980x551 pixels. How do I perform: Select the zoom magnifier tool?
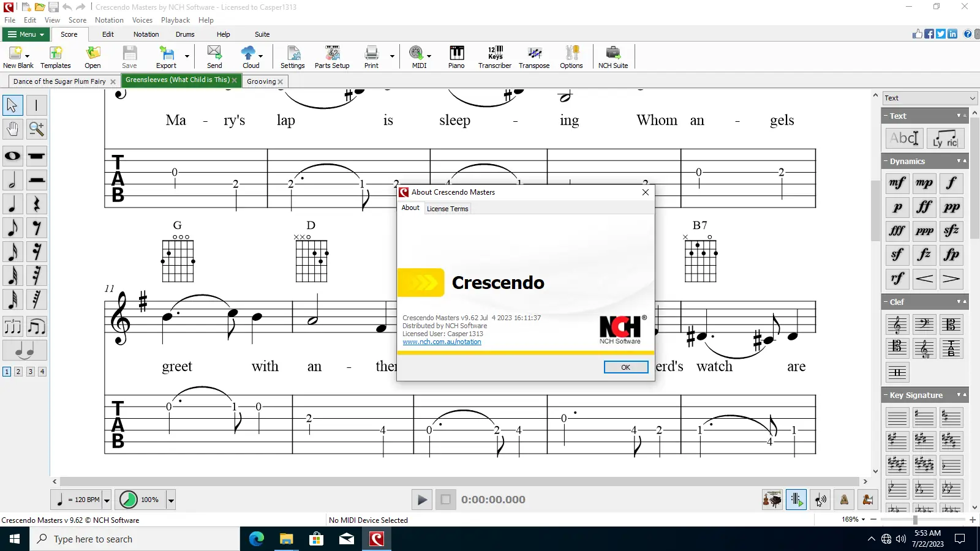(x=37, y=129)
